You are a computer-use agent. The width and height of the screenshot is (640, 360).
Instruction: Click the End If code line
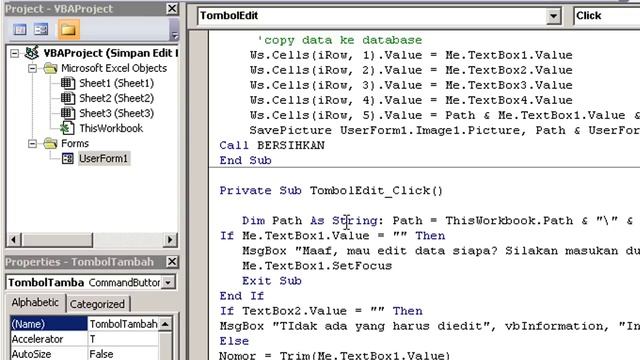[242, 296]
